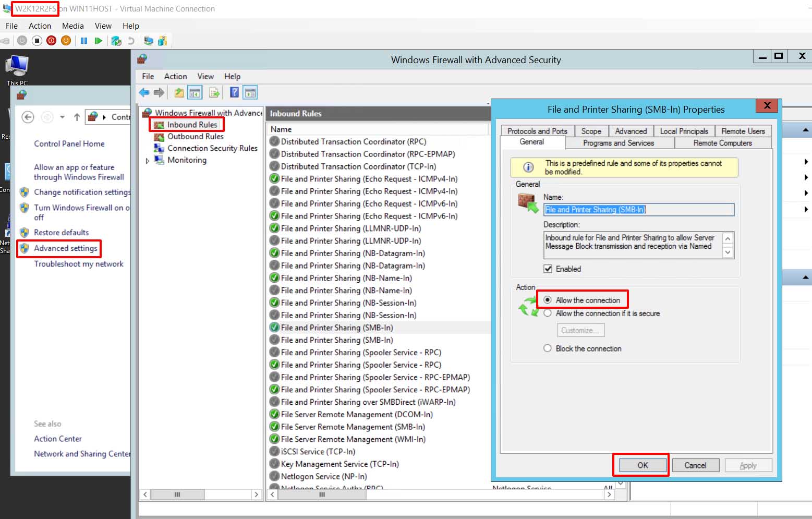Pause the virtual machine with the pause icon
Screen dimensions: 812x519
point(84,41)
